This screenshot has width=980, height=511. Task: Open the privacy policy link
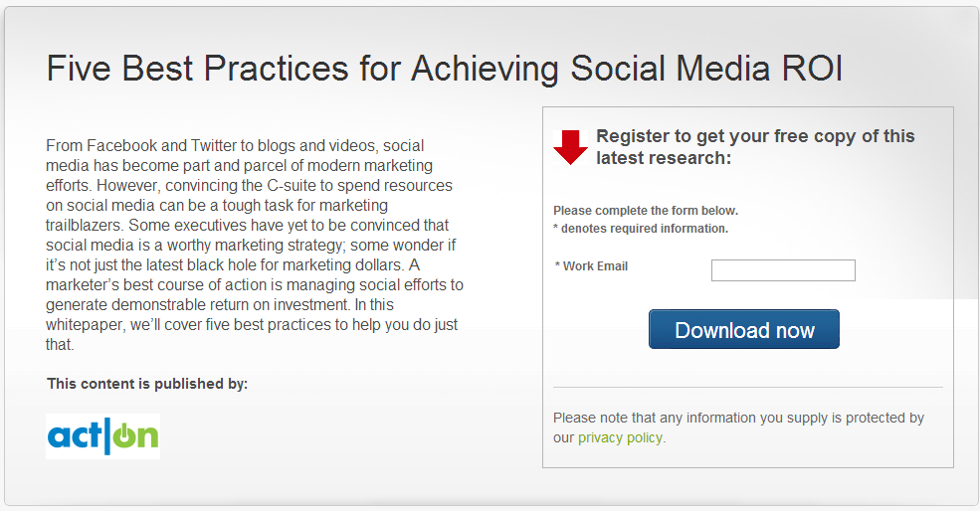coord(621,437)
